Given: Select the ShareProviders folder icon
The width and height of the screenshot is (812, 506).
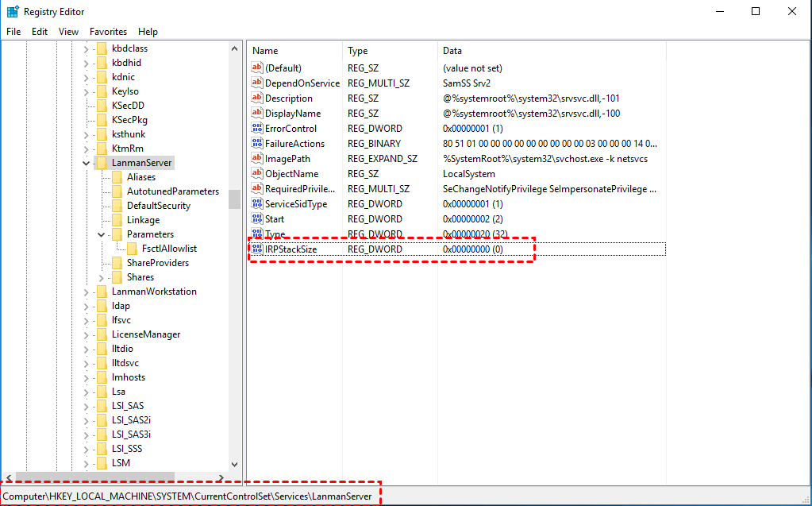Looking at the screenshot, I should point(117,263).
